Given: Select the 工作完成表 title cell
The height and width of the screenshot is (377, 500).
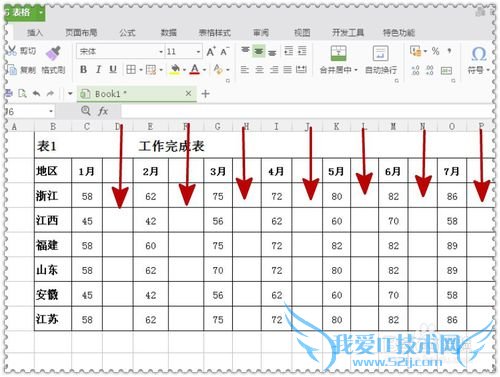Looking at the screenshot, I should point(171,146).
